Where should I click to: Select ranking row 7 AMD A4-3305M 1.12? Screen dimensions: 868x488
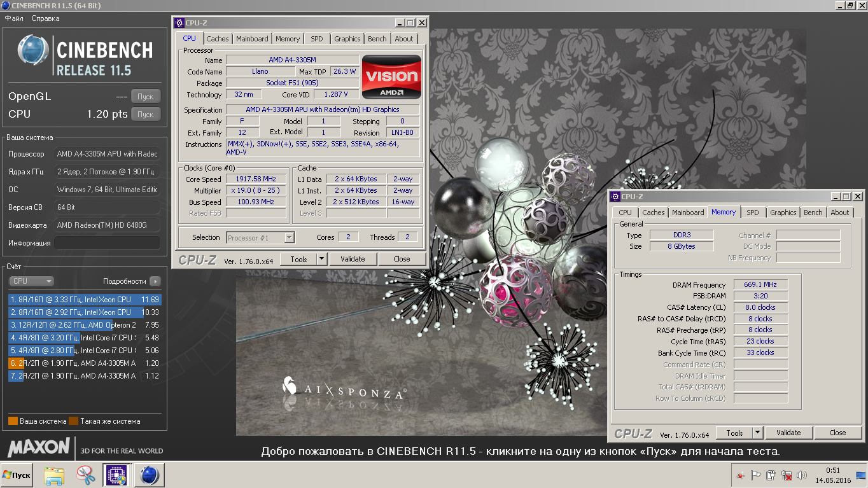click(85, 375)
